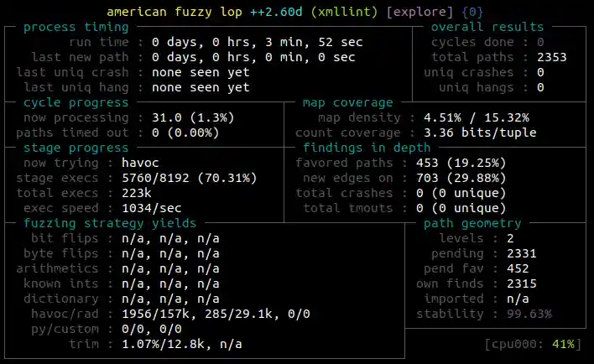Select own finds value 2315
Image resolution: width=594 pixels, height=364 pixels.
pyautogui.click(x=522, y=283)
